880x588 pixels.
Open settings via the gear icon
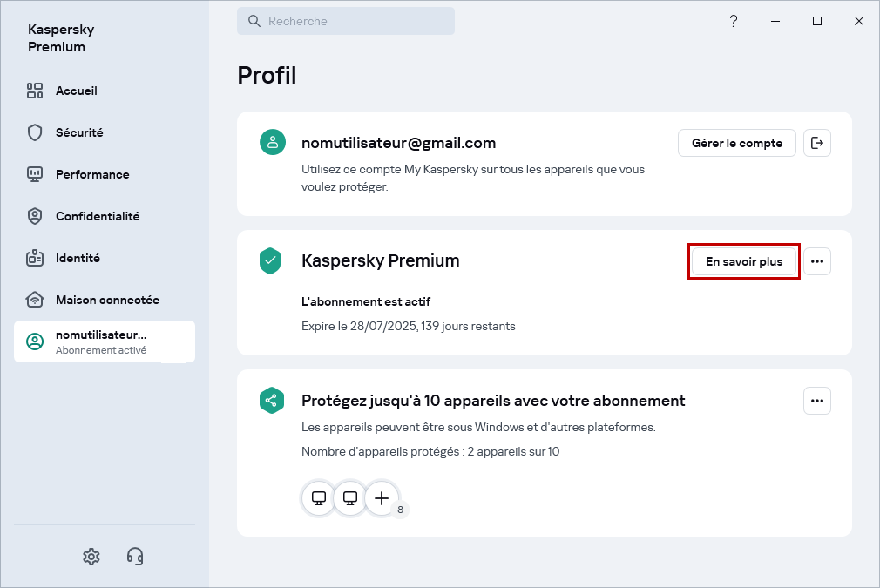coord(91,556)
